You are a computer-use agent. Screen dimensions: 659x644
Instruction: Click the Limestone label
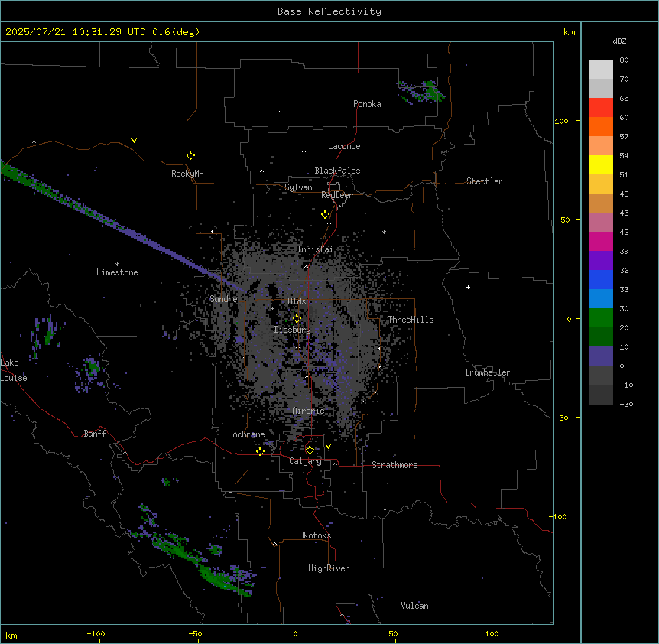click(117, 272)
